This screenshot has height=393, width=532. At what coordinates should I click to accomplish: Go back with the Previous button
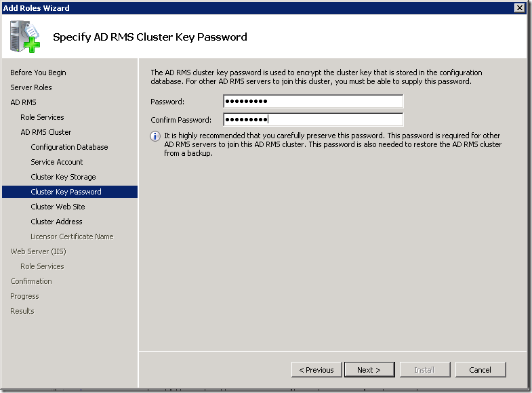tap(316, 369)
